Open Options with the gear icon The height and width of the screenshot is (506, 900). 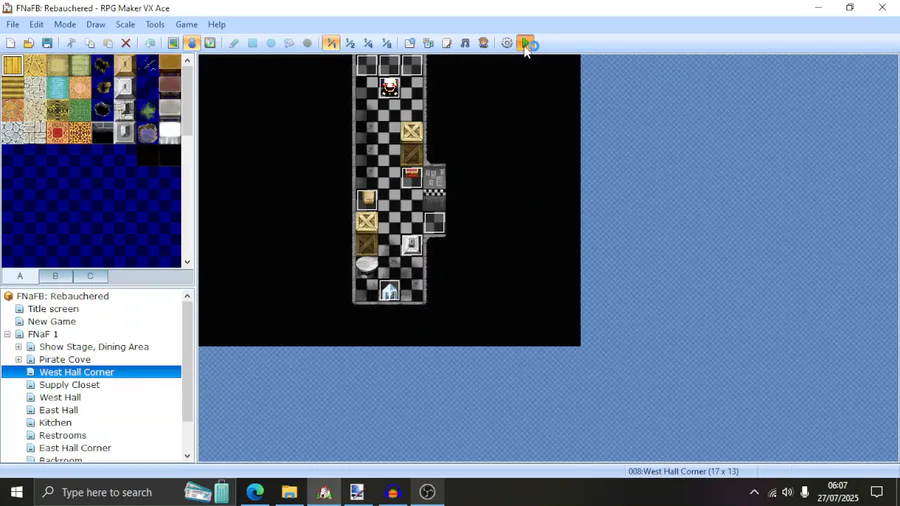pos(507,43)
